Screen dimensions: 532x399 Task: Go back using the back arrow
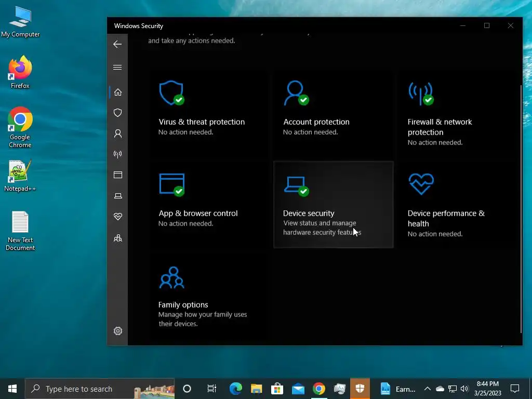117,44
